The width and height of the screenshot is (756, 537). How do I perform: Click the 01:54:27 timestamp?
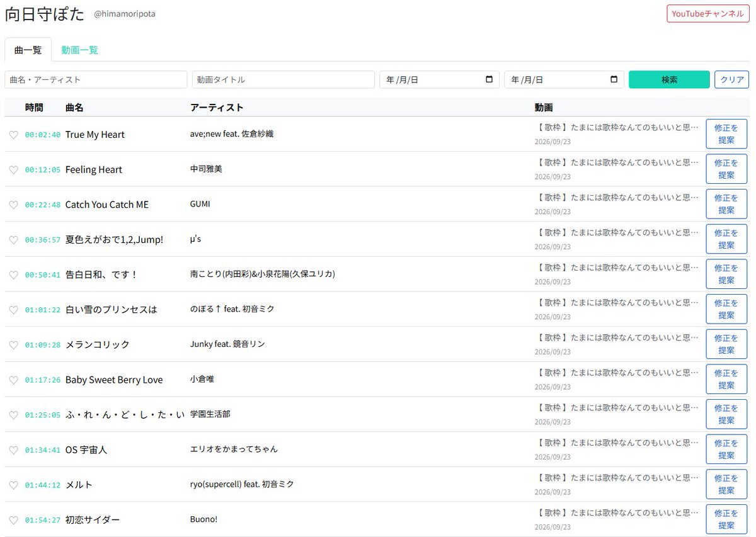point(43,520)
